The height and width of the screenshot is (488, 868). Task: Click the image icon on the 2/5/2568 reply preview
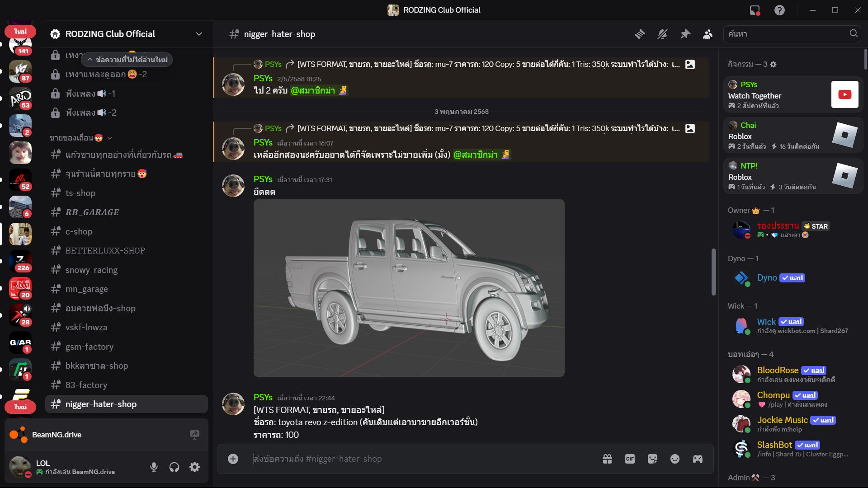(690, 64)
